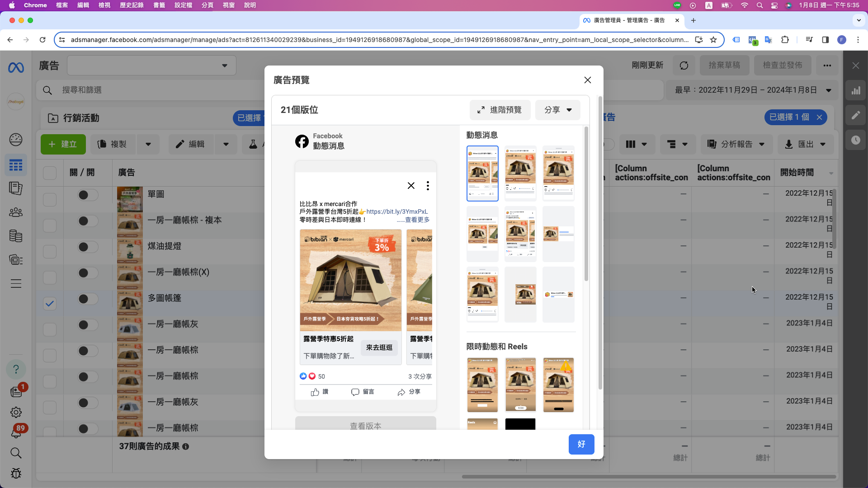The image size is (868, 488).
Task: Toggle the 單圖 ad on/off switch
Action: pos(88,195)
